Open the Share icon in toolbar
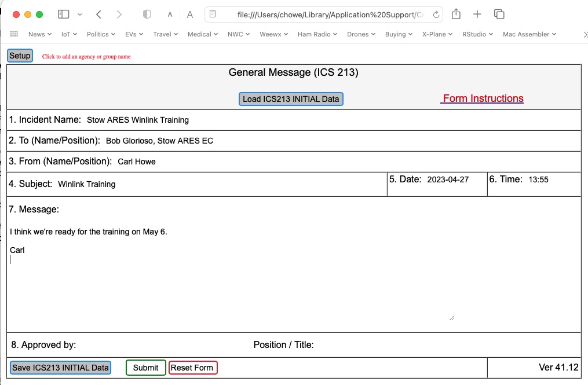 (x=456, y=14)
